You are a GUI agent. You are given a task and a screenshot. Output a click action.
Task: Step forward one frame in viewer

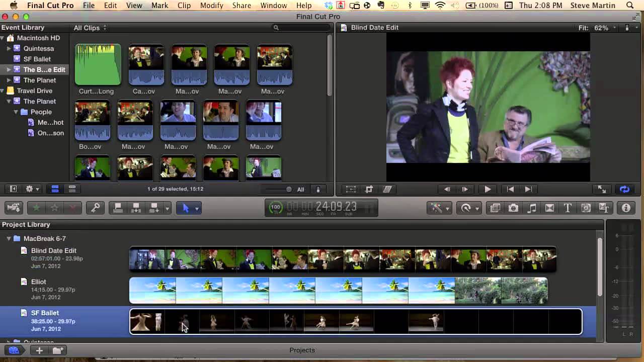pyautogui.click(x=465, y=189)
